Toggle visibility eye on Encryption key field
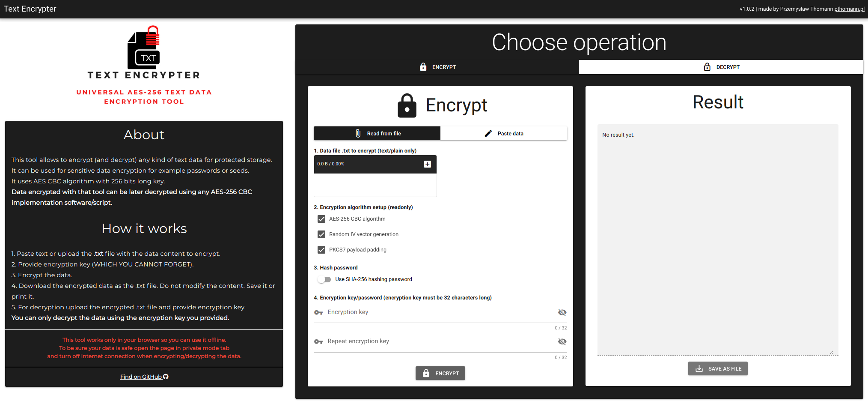This screenshot has width=868, height=416. click(x=562, y=312)
